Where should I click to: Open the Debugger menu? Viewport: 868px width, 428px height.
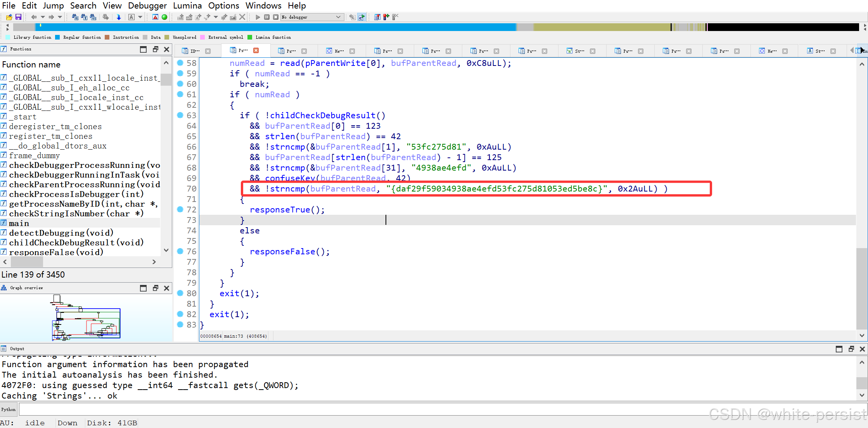pos(147,5)
